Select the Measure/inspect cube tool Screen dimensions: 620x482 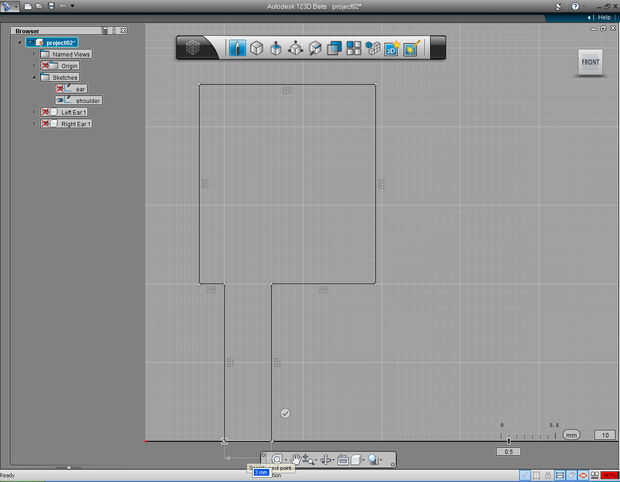[315, 48]
